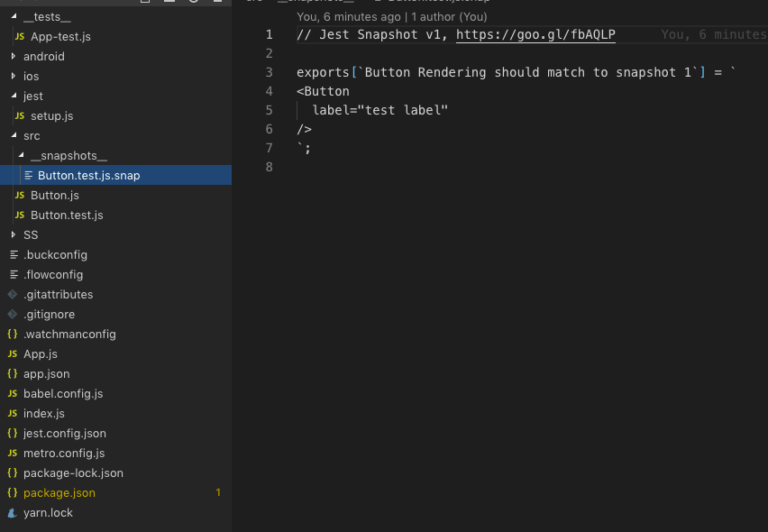Click the JS icon beside metro.config.js
The image size is (768, 532).
point(12,453)
